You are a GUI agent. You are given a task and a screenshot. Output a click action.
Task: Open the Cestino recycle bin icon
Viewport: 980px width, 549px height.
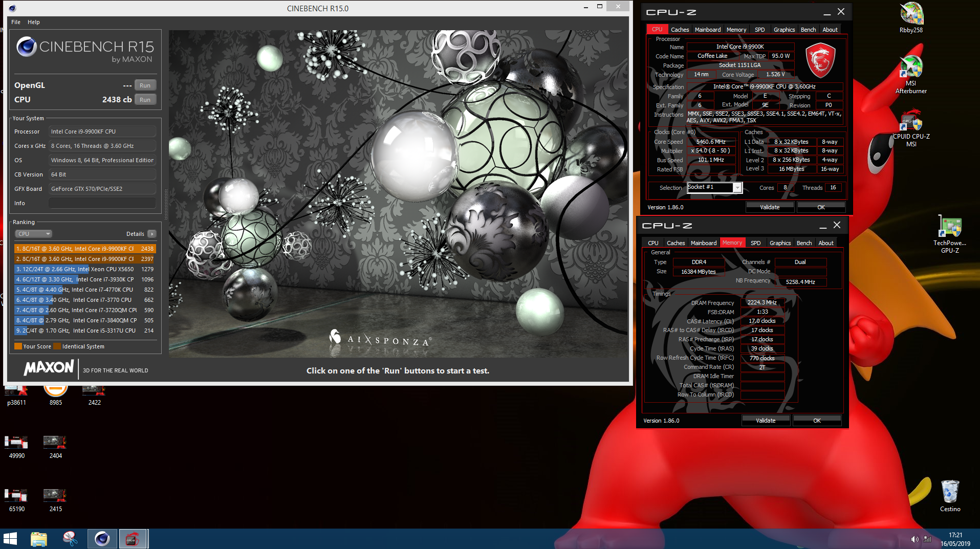(x=950, y=496)
